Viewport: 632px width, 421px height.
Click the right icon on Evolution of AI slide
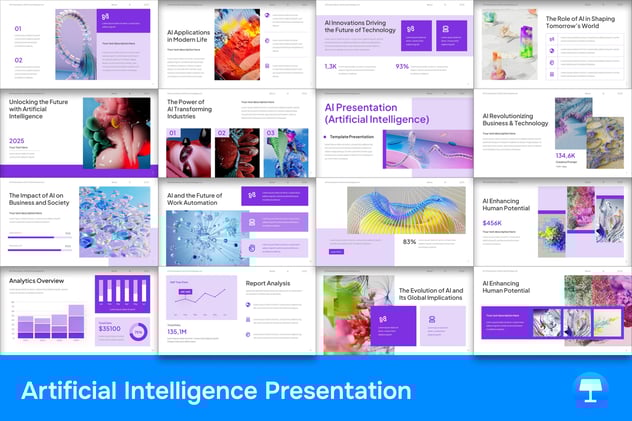pyautogui.click(x=431, y=320)
